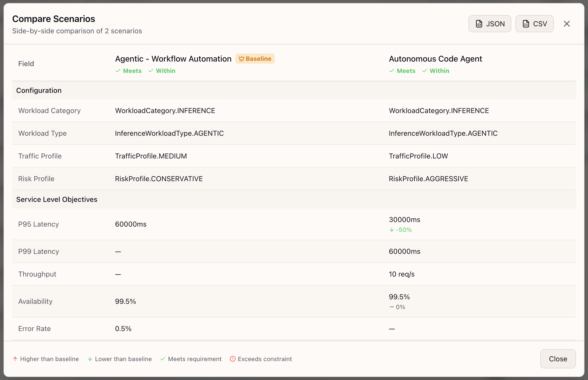The image size is (588, 380).
Task: Export comparison as JSON
Action: pos(490,24)
